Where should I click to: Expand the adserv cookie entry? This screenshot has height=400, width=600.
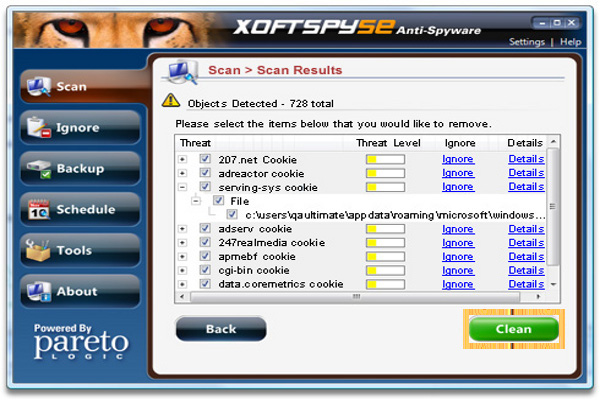click(x=183, y=229)
